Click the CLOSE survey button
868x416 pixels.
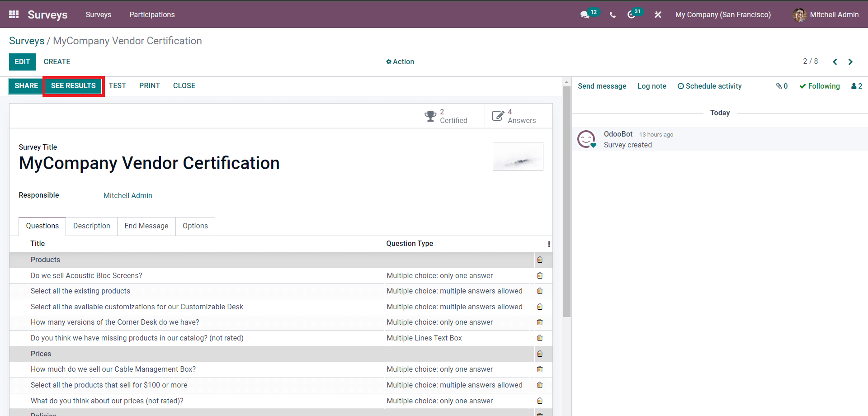click(184, 86)
